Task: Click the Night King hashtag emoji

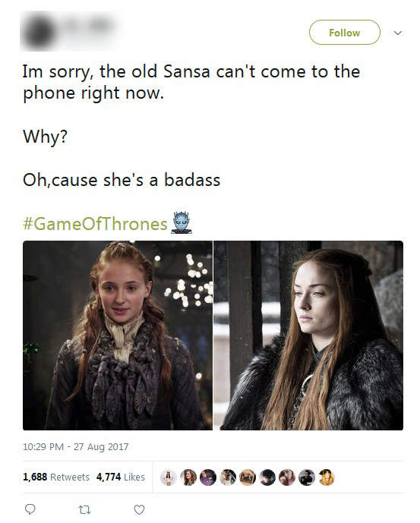Action: click(x=182, y=222)
